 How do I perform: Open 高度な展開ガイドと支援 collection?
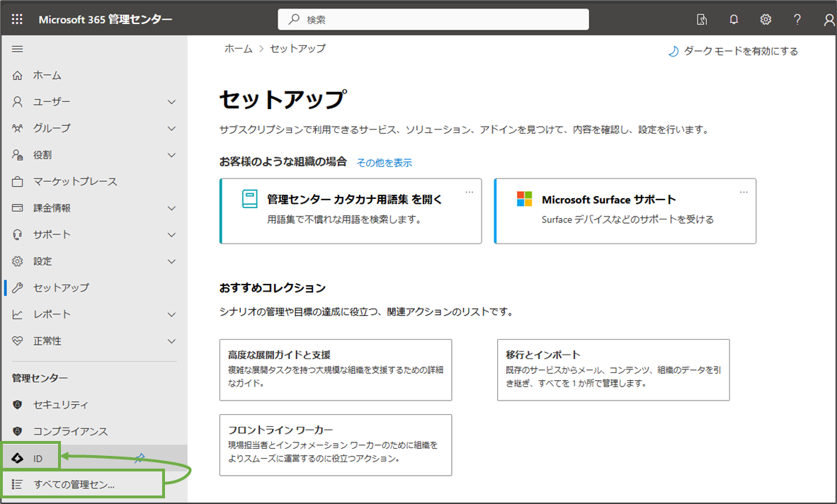point(336,370)
